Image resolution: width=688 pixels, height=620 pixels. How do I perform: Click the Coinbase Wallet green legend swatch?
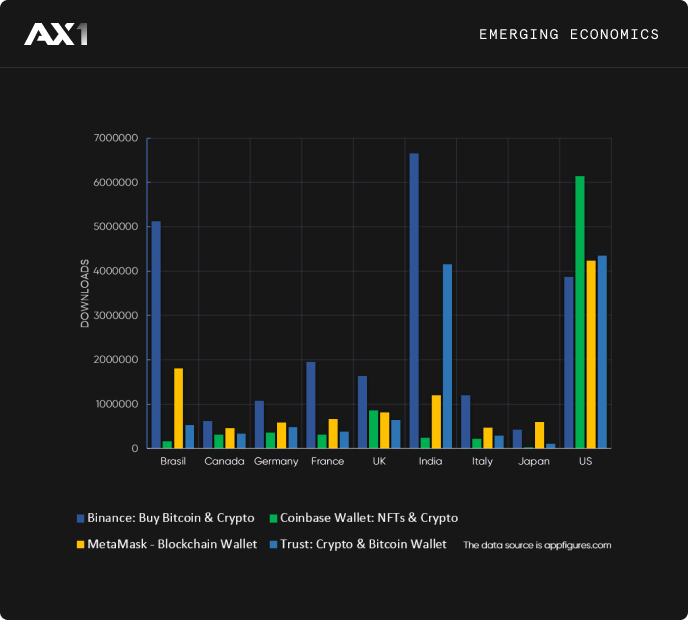click(x=274, y=518)
